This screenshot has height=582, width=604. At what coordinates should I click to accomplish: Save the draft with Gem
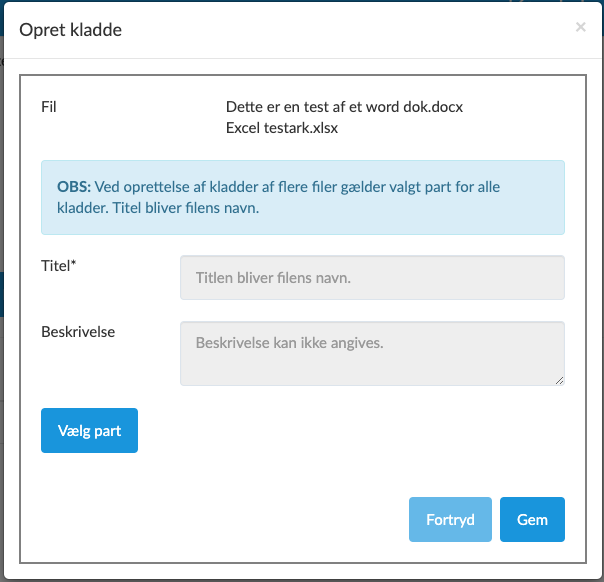pyautogui.click(x=532, y=520)
